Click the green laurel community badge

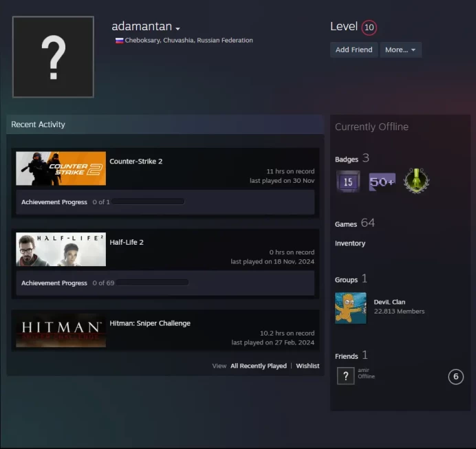[416, 181]
